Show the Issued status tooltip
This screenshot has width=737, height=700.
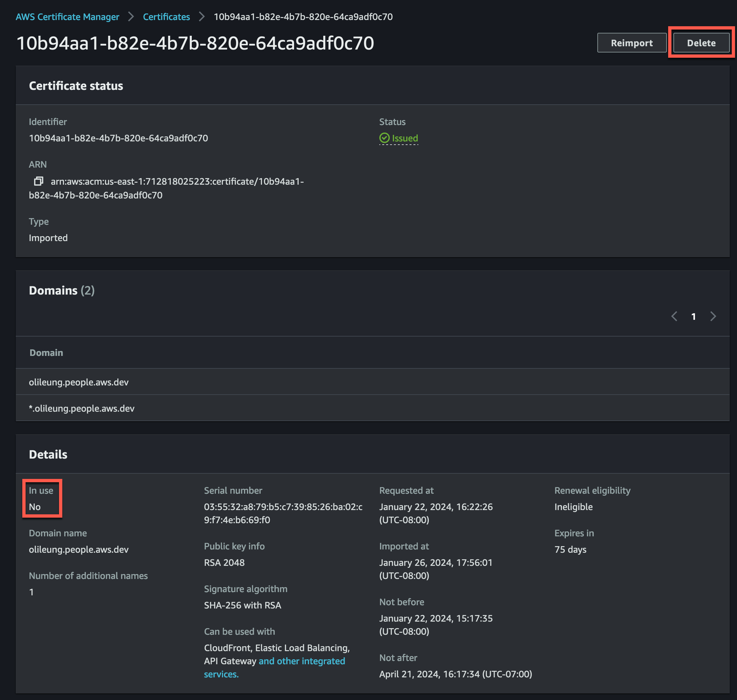click(x=405, y=138)
